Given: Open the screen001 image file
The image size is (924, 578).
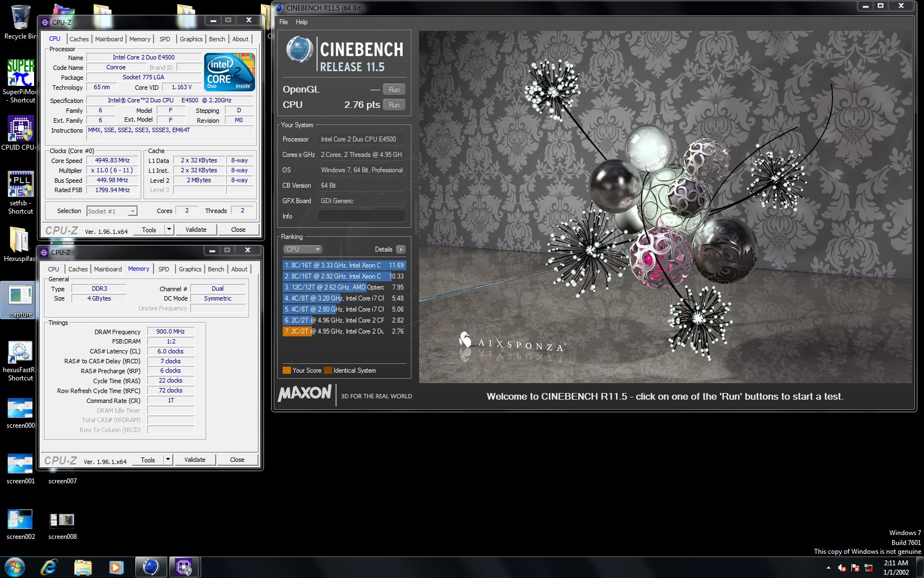Looking at the screenshot, I should coord(20,464).
